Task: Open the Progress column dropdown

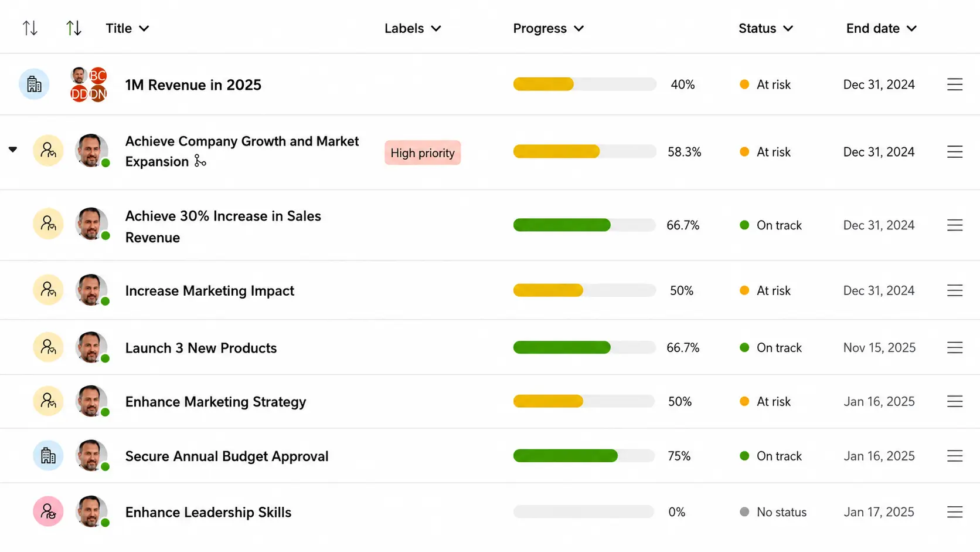Action: coord(549,28)
